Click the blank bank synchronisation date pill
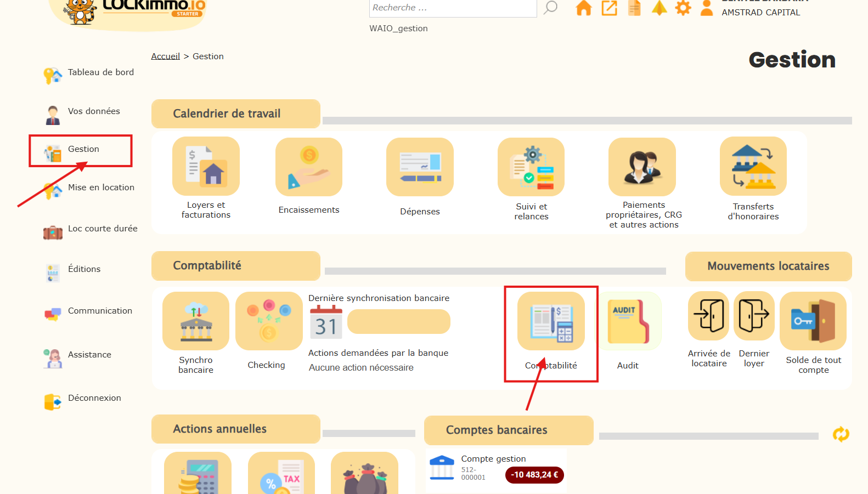 (399, 321)
